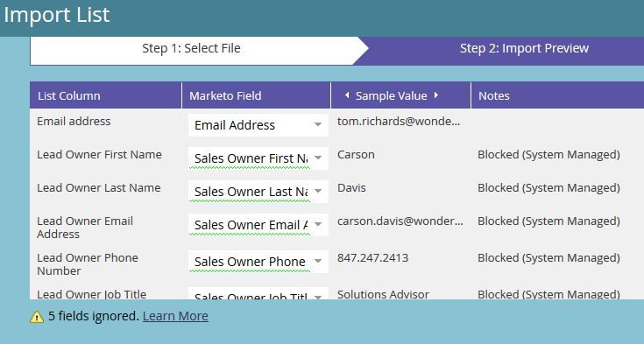Screen dimensions: 644x344
Task: Expand the Sales Owner First Name dropdown
Action: 318,158
